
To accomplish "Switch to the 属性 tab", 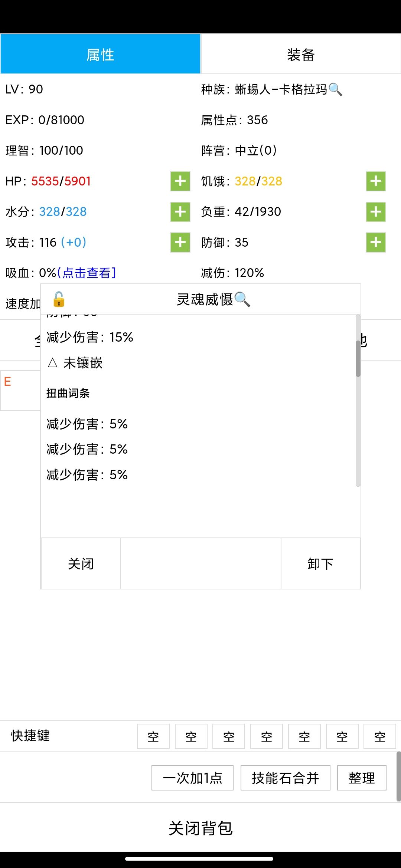I will click(x=100, y=55).
